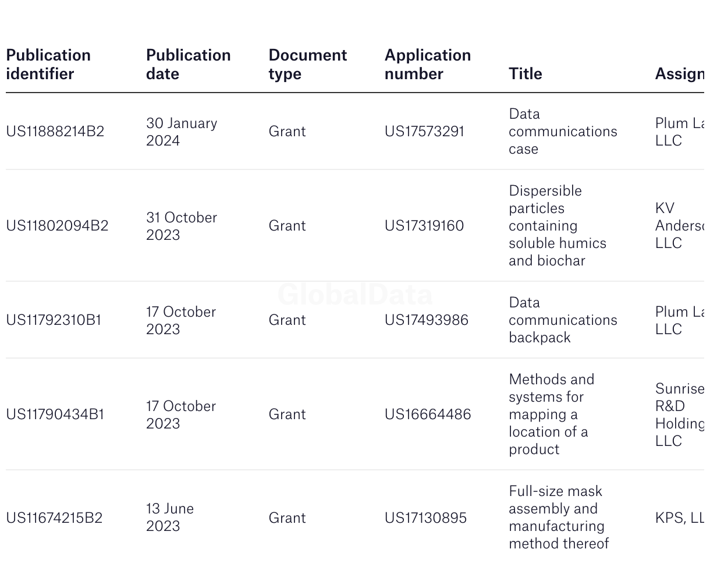Viewport: 710px width, 588px height.
Task: Click the Publication identifier column header
Action: tap(48, 65)
